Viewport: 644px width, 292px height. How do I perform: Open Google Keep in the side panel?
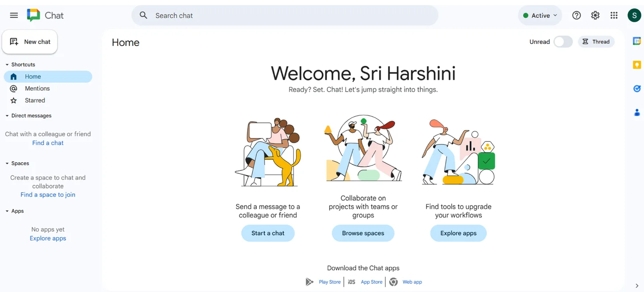pyautogui.click(x=636, y=64)
